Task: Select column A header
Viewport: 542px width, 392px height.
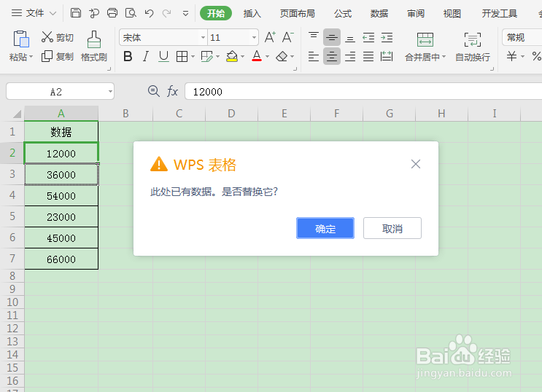Action: (61, 113)
